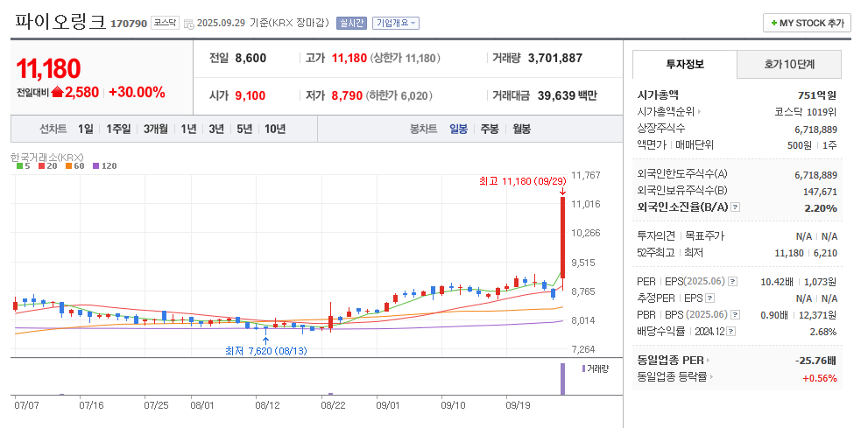Click the purple 거래량 legend marker
Screen dimensions: 868x428
pos(583,368)
